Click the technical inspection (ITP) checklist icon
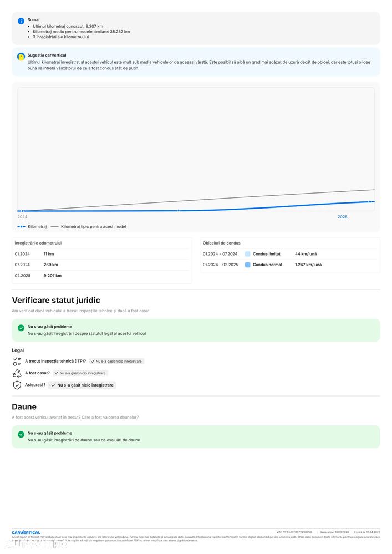This screenshot has width=392, height=554. [x=17, y=361]
